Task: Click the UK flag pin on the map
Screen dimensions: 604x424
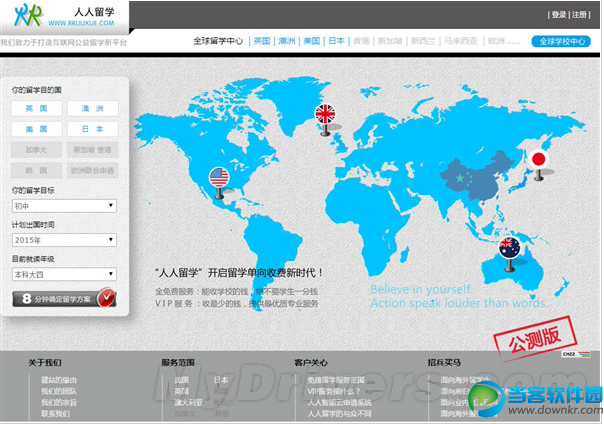Action: click(325, 119)
